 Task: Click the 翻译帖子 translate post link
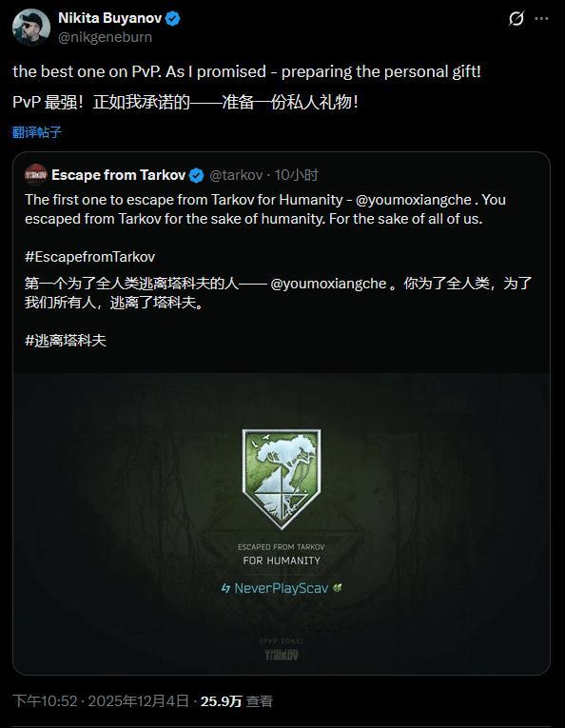point(37,132)
